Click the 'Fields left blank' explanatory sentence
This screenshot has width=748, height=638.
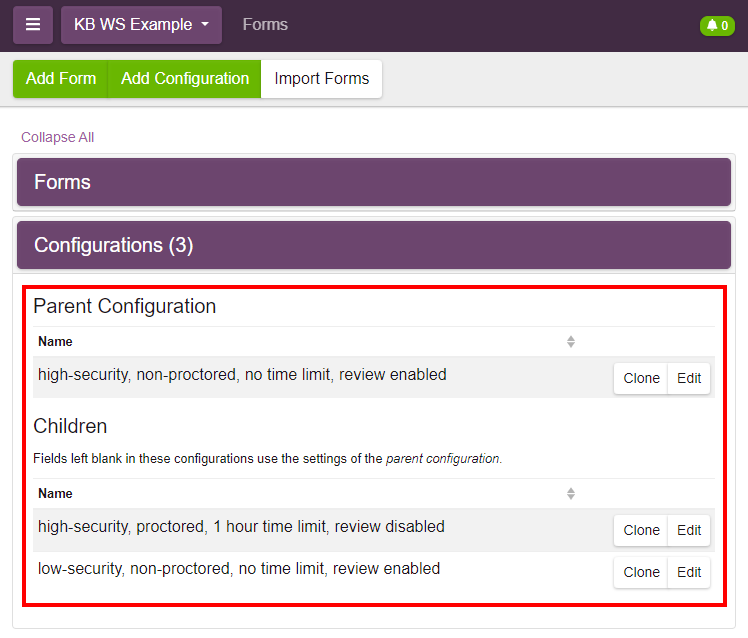[268, 459]
